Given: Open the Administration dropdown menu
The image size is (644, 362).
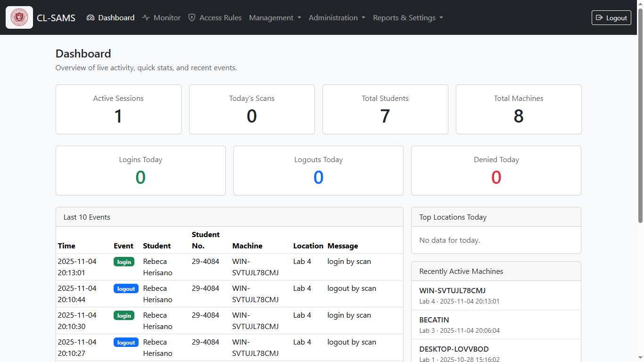Looking at the screenshot, I should click(x=337, y=18).
